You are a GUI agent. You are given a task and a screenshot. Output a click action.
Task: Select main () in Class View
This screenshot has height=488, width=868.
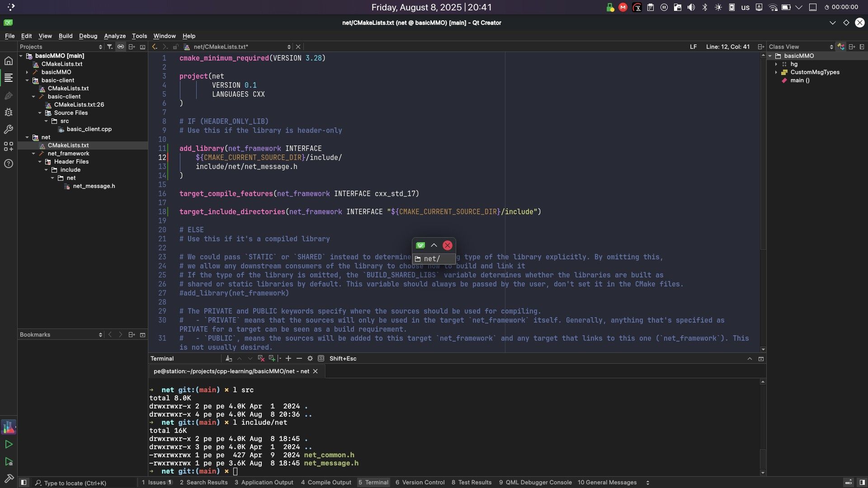(800, 80)
